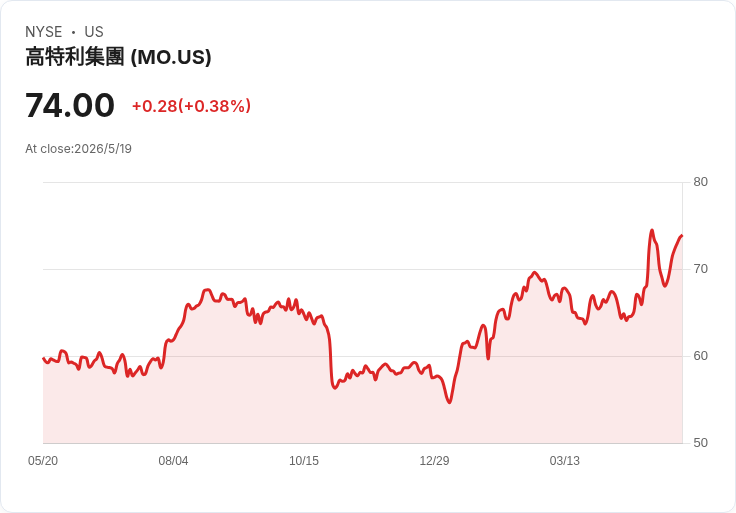Viewport: 736px width, 513px height.
Task: Click the price change +0.28(+0.38%)
Action: click(192, 106)
